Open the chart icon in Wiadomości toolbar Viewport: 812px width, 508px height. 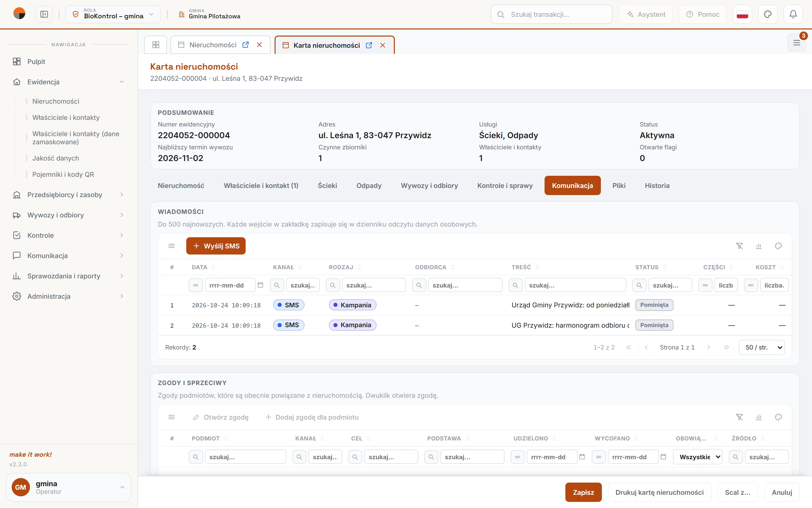click(x=759, y=246)
